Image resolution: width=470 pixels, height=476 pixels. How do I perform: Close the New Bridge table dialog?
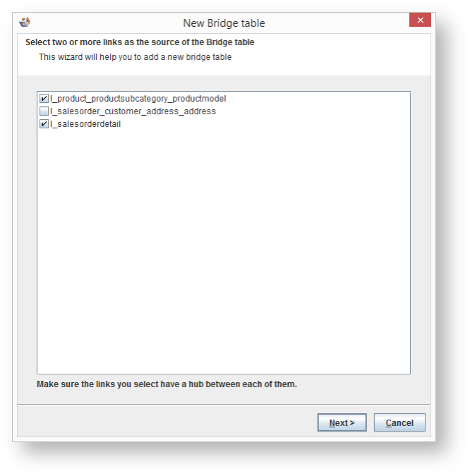(420, 20)
